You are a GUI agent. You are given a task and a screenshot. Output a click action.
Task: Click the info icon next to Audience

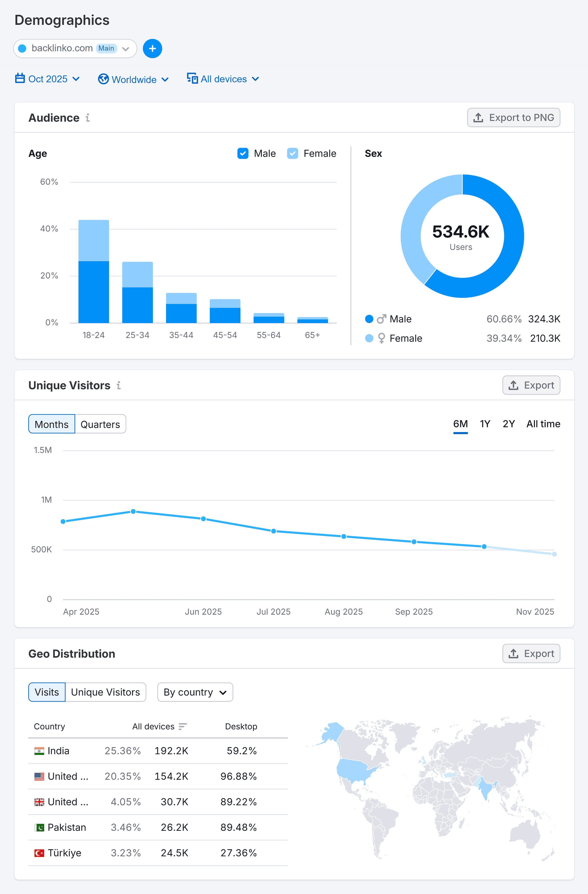point(88,118)
